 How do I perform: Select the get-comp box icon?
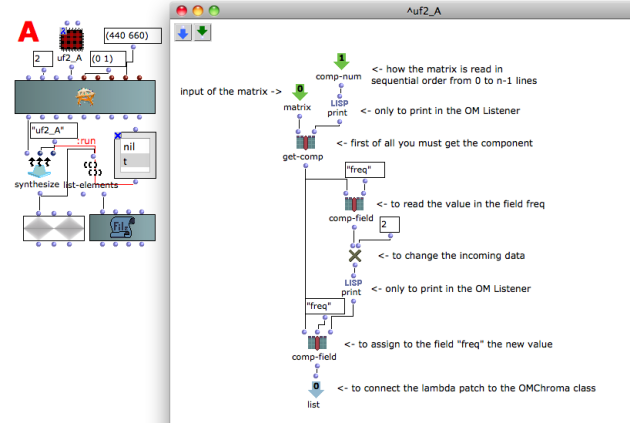305,143
